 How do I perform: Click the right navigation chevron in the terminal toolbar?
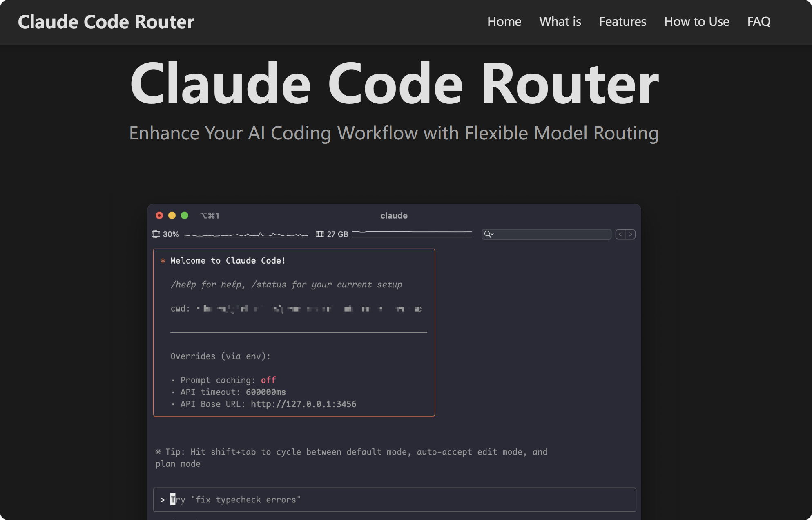click(x=631, y=234)
